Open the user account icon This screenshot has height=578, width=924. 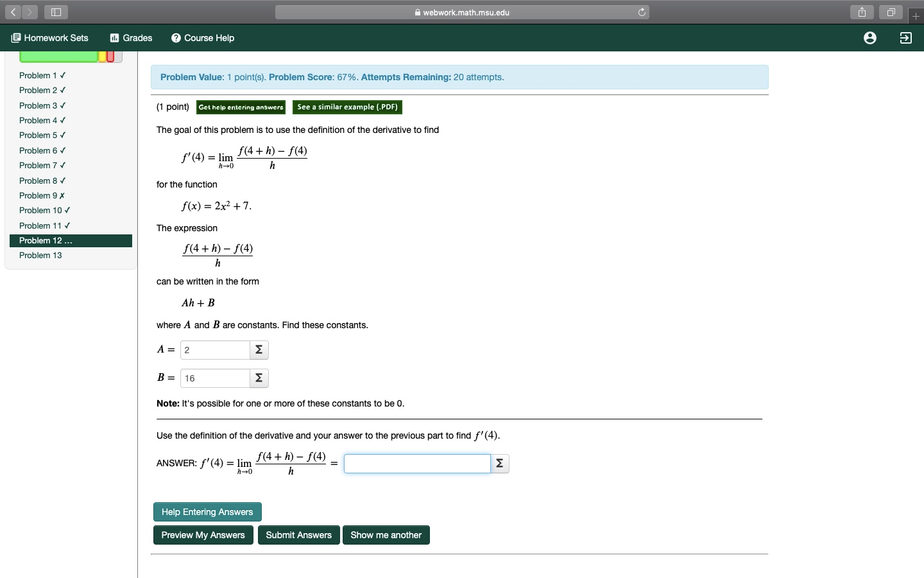pyautogui.click(x=870, y=38)
